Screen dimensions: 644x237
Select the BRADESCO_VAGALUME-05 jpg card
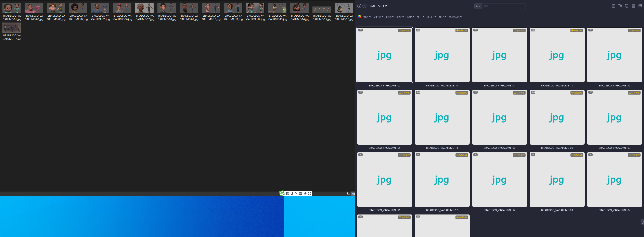385,117
